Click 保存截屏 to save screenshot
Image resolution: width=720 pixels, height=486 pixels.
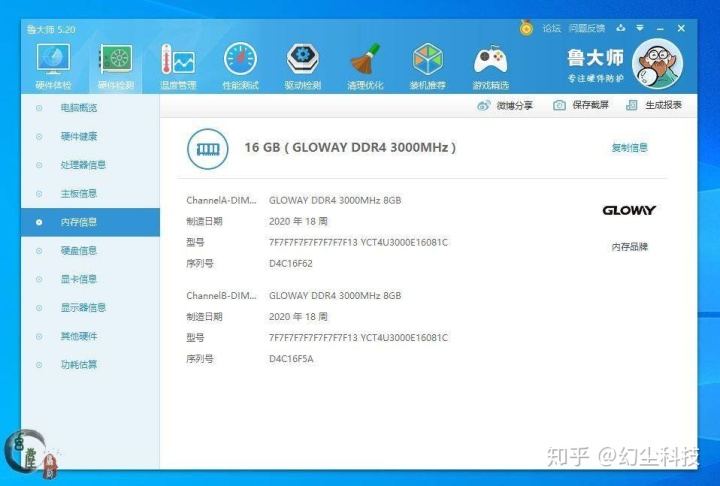(590, 105)
